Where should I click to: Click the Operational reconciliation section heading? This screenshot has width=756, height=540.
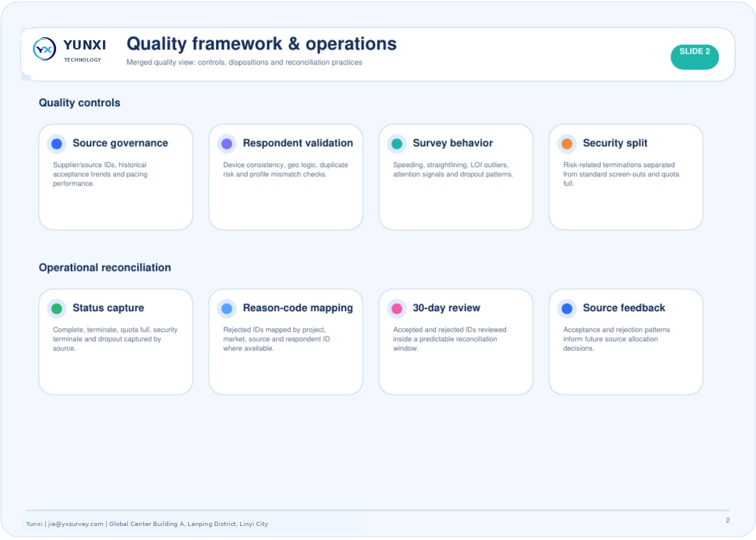click(x=105, y=268)
